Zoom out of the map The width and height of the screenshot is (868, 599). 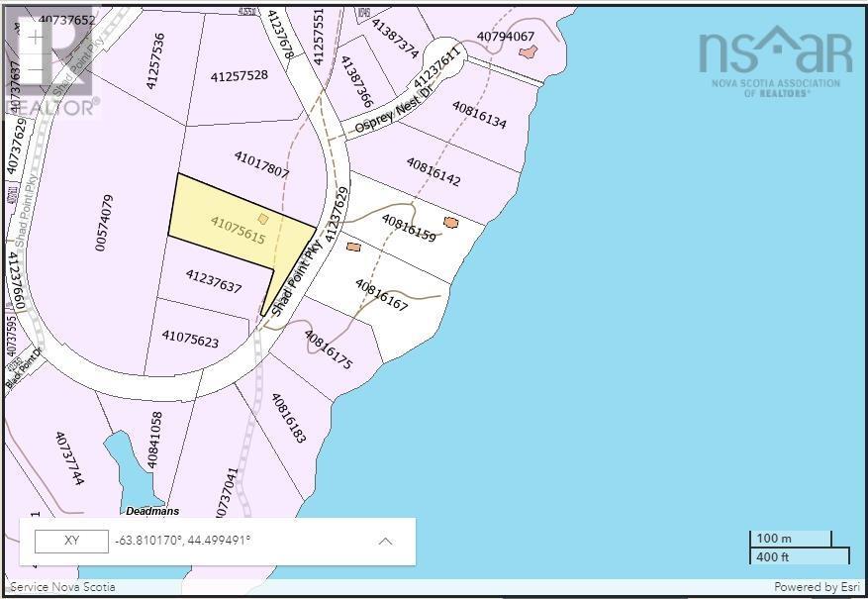click(x=37, y=72)
